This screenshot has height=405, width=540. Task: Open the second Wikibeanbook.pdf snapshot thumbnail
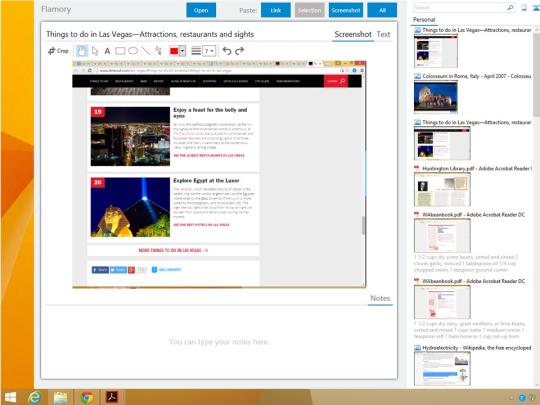coord(442,302)
